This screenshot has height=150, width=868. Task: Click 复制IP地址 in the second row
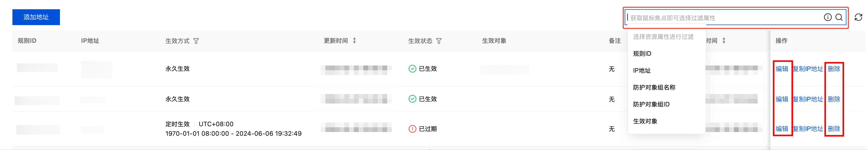[x=808, y=99]
